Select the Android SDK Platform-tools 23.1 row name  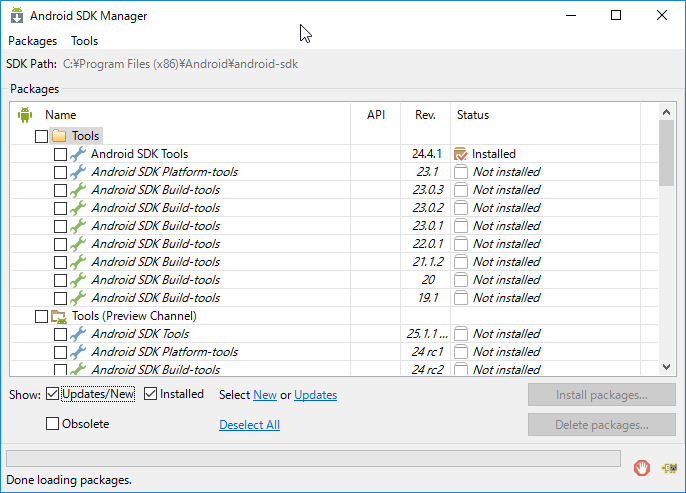[164, 172]
